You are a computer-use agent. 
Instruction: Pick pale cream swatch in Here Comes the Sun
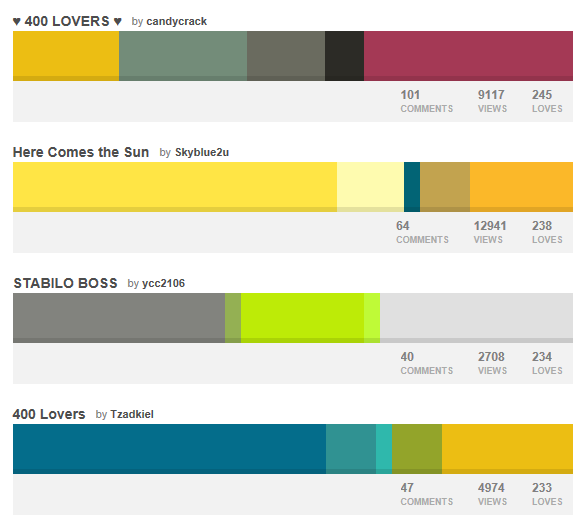[x=370, y=187]
